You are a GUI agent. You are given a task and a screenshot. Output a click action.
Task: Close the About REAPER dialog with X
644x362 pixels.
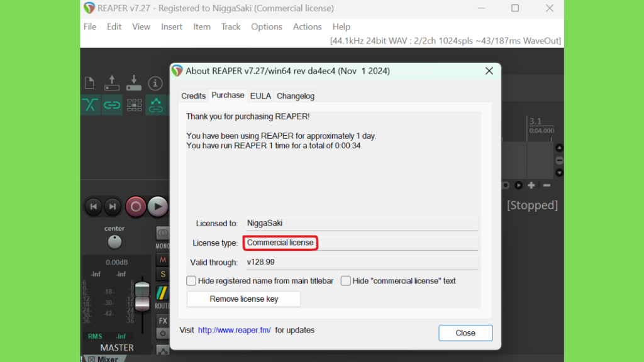tap(489, 71)
